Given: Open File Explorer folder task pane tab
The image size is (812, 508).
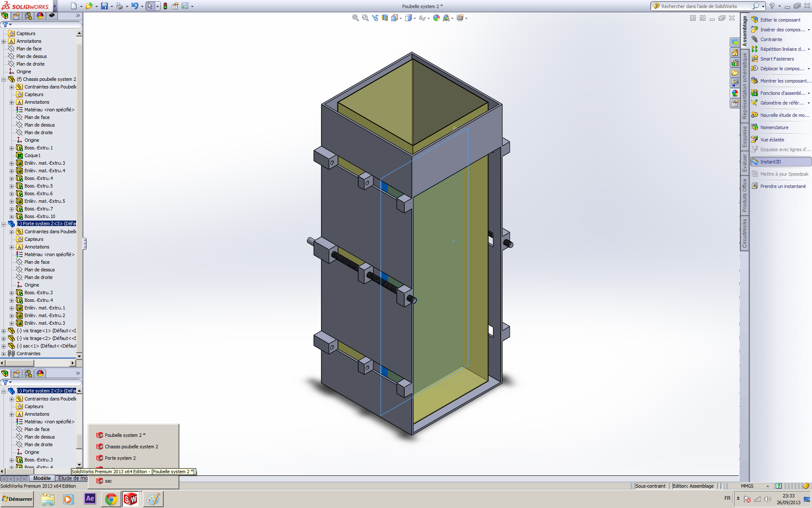Looking at the screenshot, I should pos(735,73).
